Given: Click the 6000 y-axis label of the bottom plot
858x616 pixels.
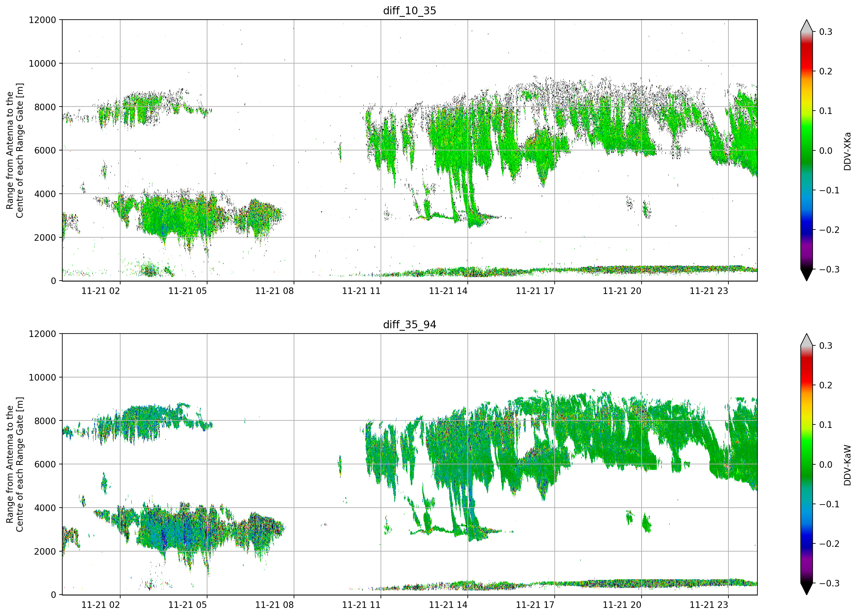Looking at the screenshot, I should pyautogui.click(x=45, y=465).
